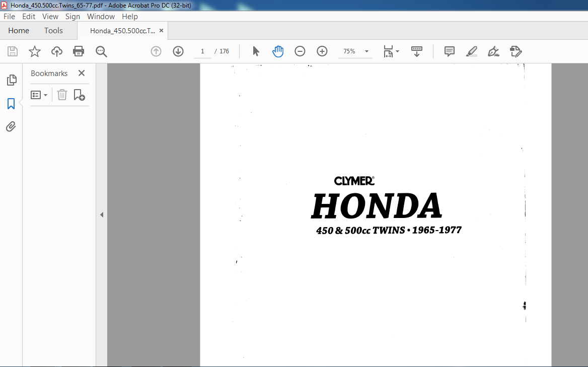Choose the Selection arrow tool
588x367 pixels.
click(256, 51)
